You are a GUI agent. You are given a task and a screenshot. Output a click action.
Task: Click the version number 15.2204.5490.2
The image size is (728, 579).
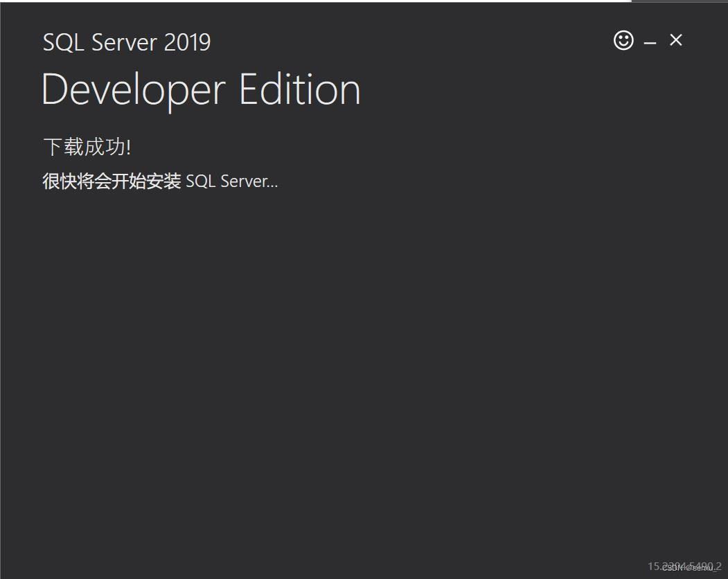tap(655, 566)
